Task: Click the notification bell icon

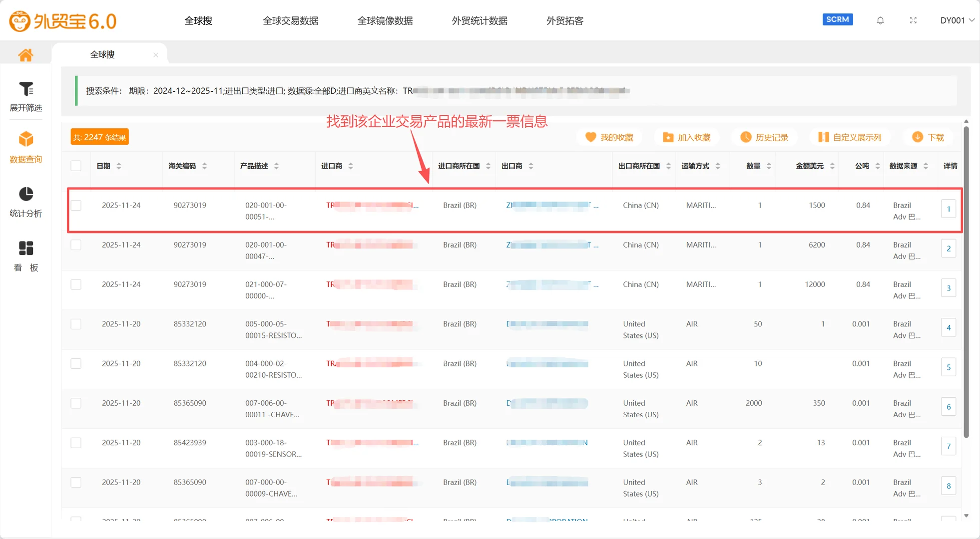Action: click(880, 20)
